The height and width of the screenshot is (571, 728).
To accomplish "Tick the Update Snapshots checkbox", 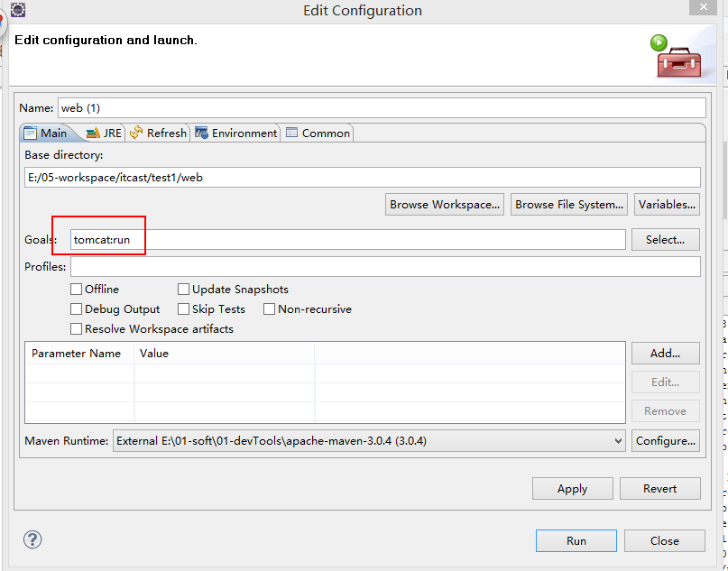I will (x=184, y=290).
